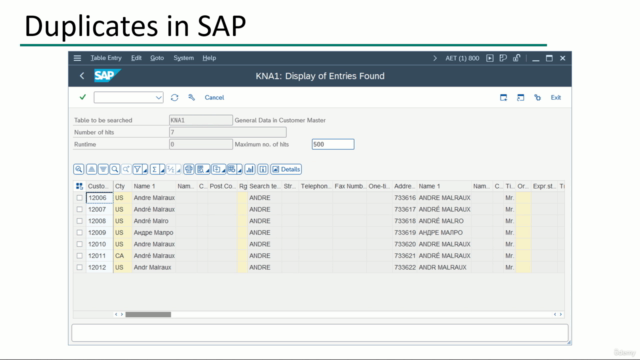Image resolution: width=640 pixels, height=360 pixels.
Task: Click the Exit button
Action: point(556,98)
